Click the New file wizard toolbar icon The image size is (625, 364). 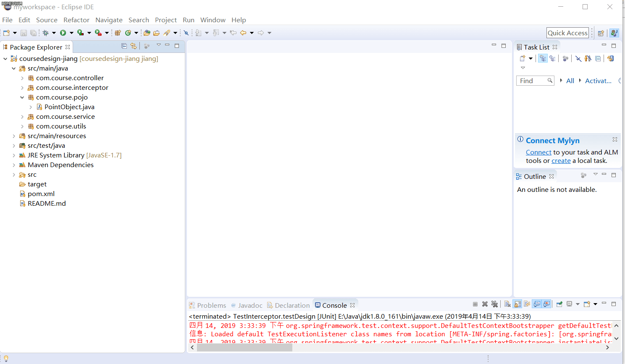point(6,33)
